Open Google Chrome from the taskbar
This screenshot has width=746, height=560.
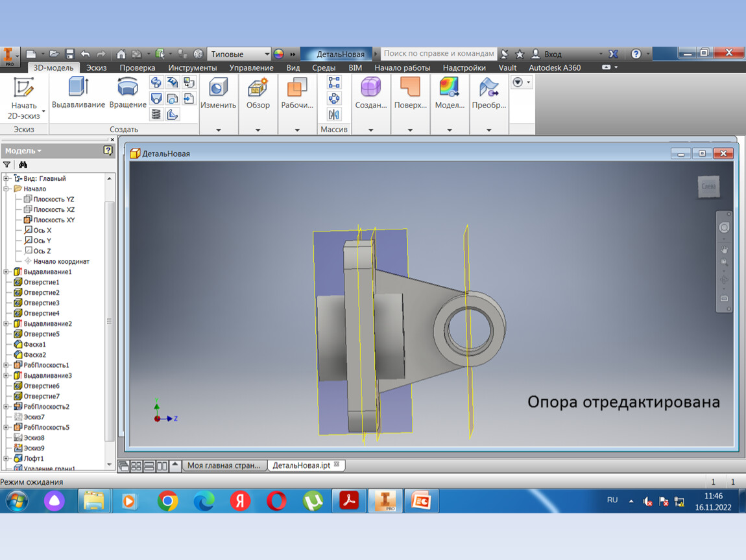pos(167,501)
